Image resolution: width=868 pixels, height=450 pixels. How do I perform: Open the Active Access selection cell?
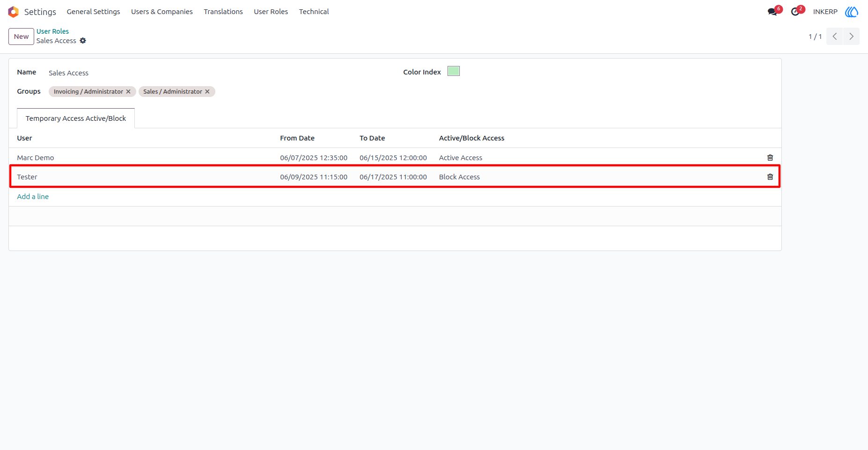[461, 158]
